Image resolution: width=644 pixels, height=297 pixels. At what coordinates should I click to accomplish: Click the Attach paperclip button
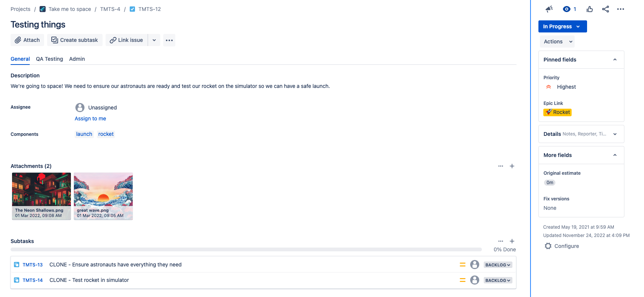[27, 40]
